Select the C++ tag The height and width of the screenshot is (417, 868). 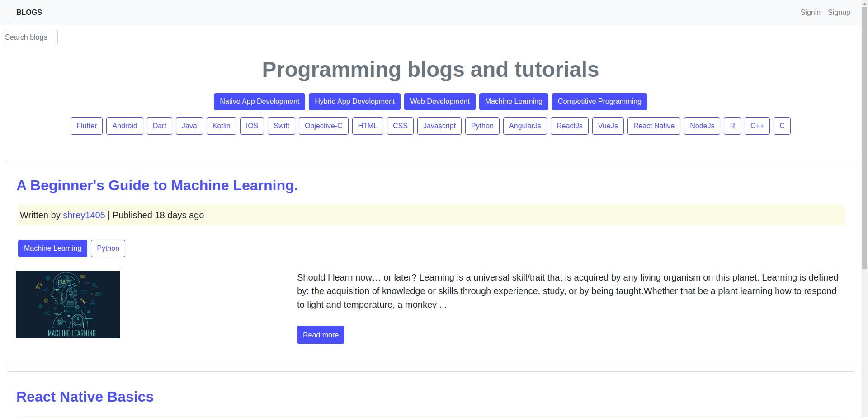point(757,126)
